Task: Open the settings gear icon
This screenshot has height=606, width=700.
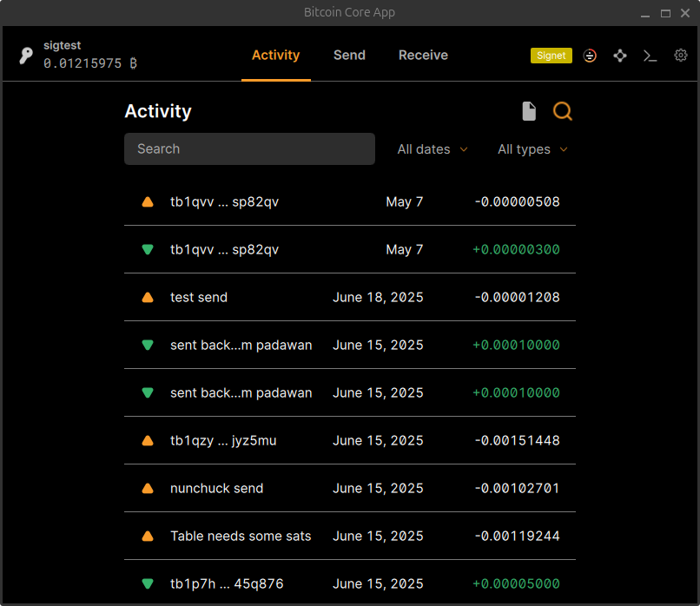Action: tap(680, 56)
